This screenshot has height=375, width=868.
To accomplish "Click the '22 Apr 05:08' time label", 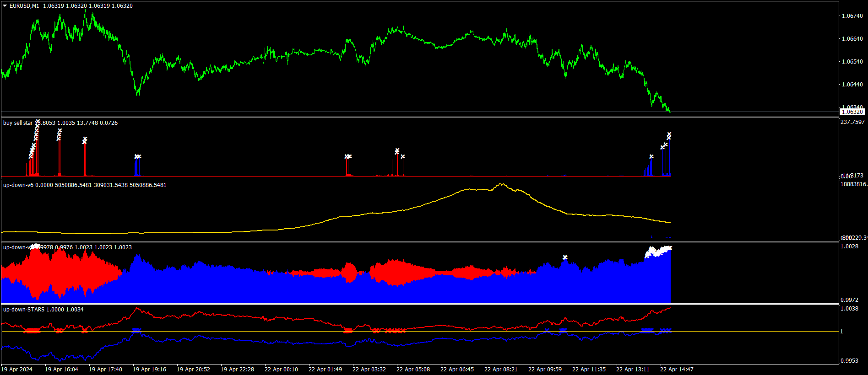I will (413, 370).
